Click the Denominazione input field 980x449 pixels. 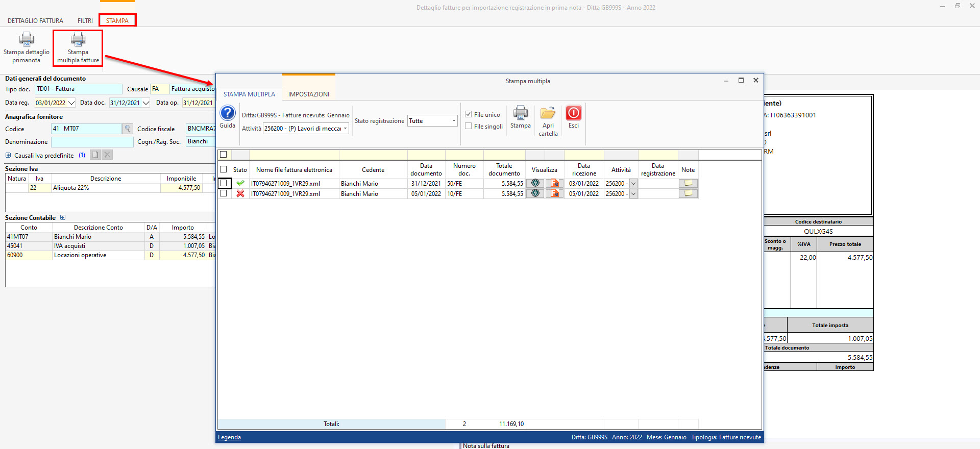[92, 142]
